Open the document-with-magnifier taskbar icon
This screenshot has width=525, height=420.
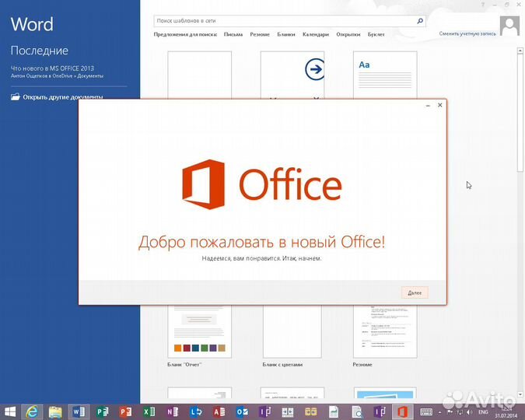pyautogui.click(x=357, y=412)
